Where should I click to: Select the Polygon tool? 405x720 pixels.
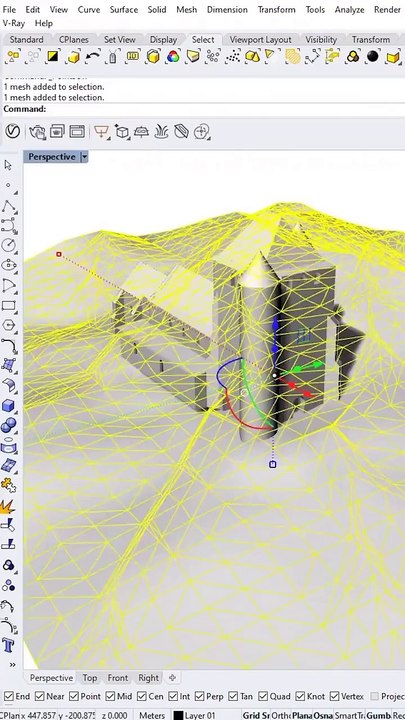pyautogui.click(x=9, y=325)
